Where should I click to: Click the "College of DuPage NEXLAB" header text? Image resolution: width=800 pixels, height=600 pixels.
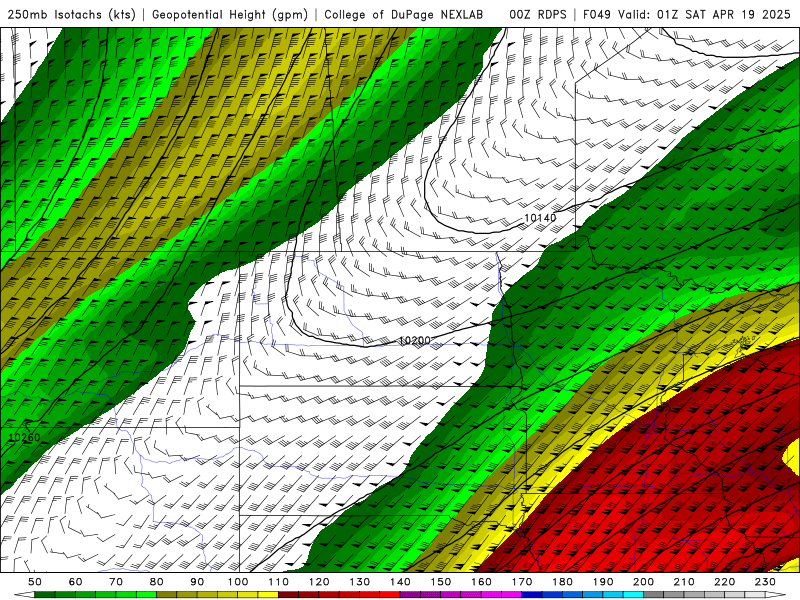(404, 14)
